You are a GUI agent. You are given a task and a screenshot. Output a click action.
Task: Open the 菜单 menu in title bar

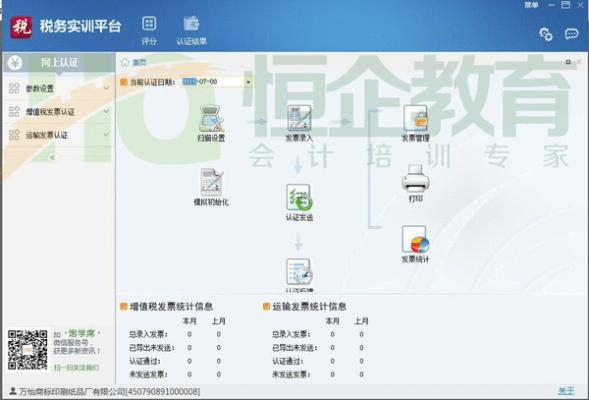point(531,5)
